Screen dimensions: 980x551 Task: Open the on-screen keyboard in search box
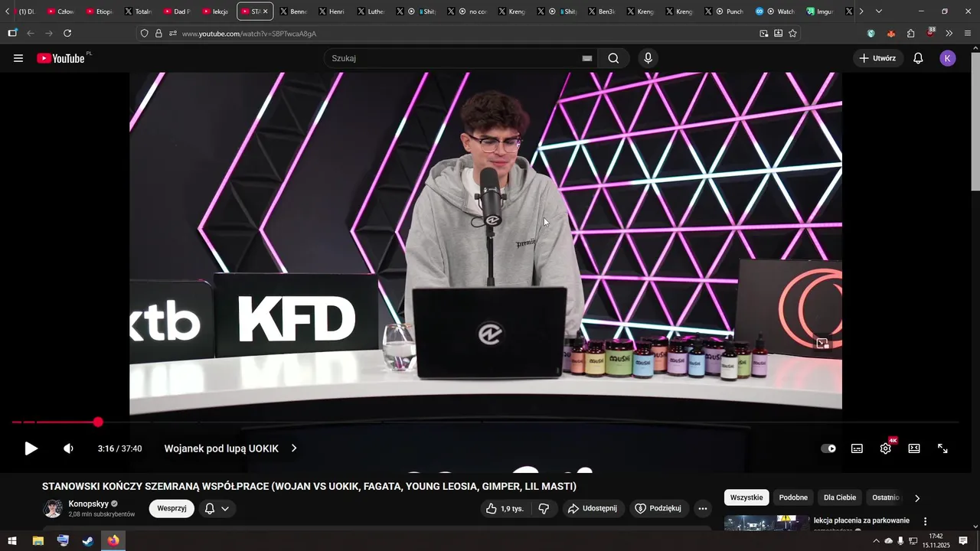(587, 58)
